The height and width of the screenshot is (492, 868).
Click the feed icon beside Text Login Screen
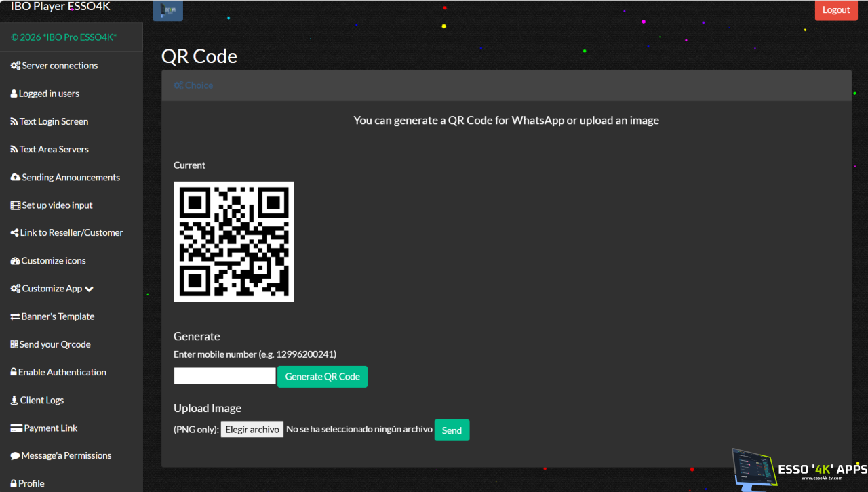(x=14, y=121)
